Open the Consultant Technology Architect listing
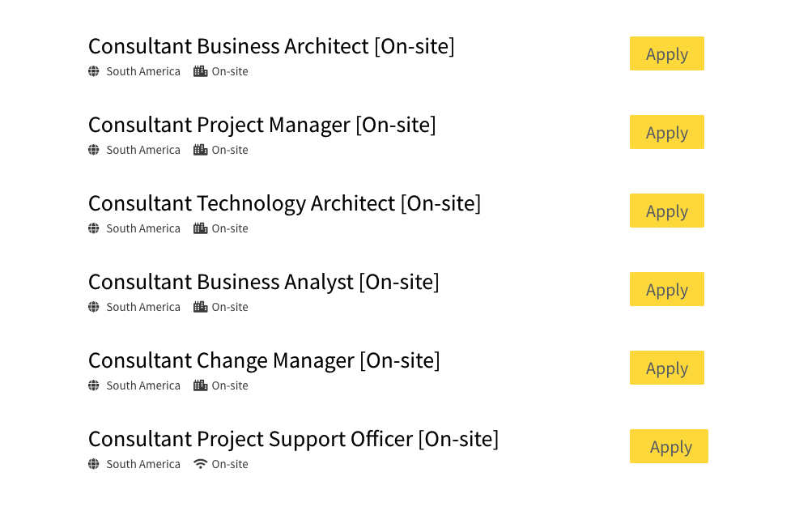 (x=284, y=204)
